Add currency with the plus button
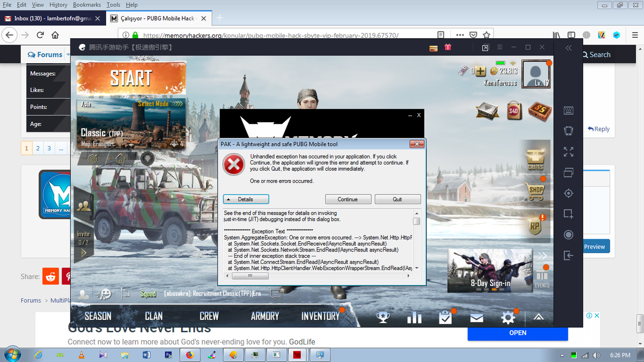This screenshot has height=362, width=644. (x=480, y=71)
